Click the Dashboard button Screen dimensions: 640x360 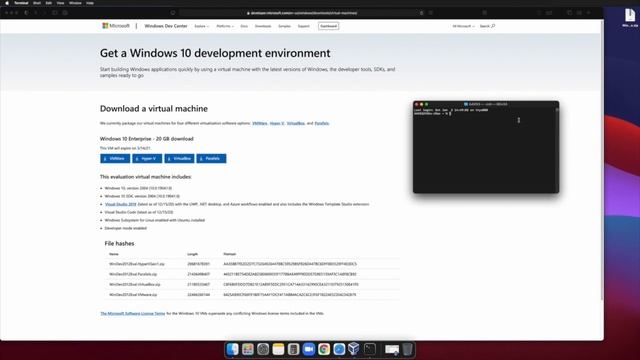coord(329,26)
